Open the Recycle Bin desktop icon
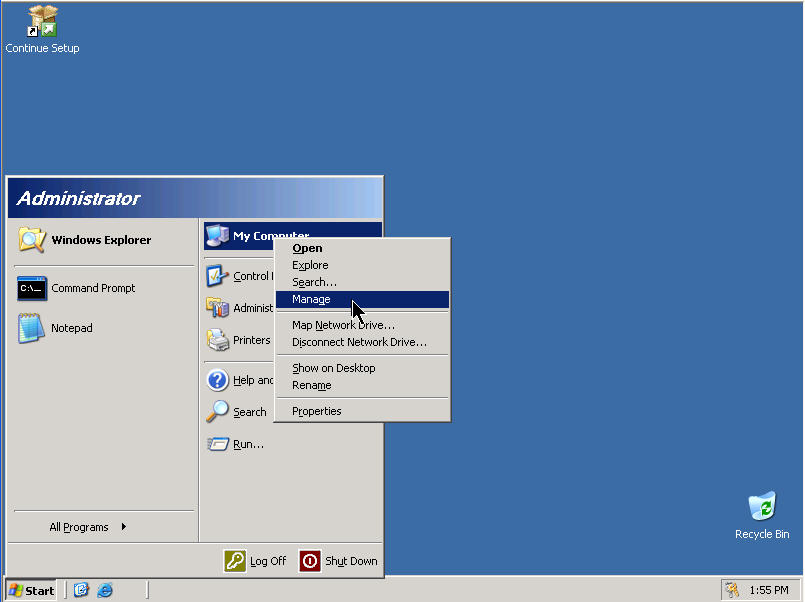This screenshot has width=805, height=602. click(x=762, y=506)
